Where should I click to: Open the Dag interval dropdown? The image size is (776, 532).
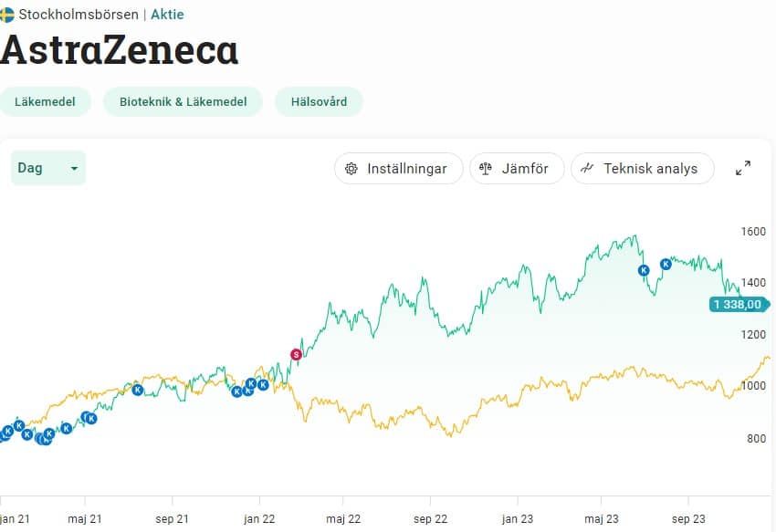click(47, 168)
